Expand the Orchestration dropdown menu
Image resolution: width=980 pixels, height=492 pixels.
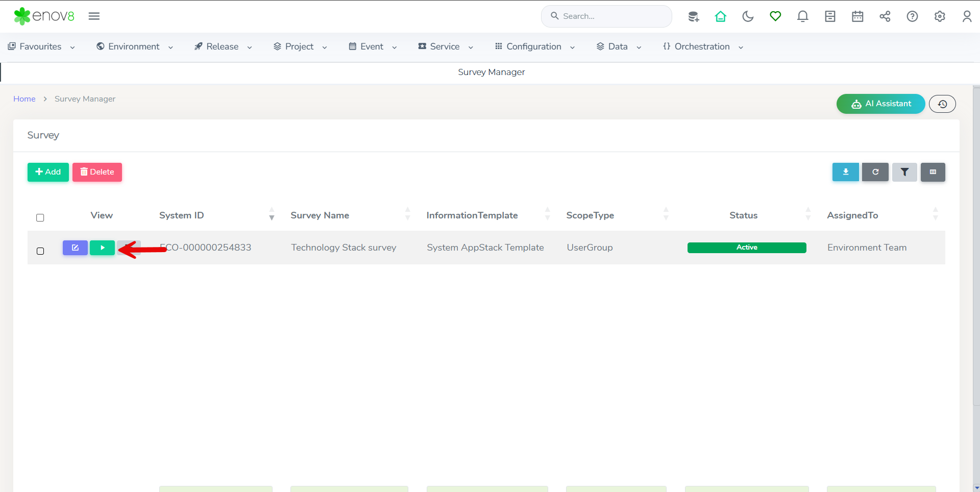point(702,47)
